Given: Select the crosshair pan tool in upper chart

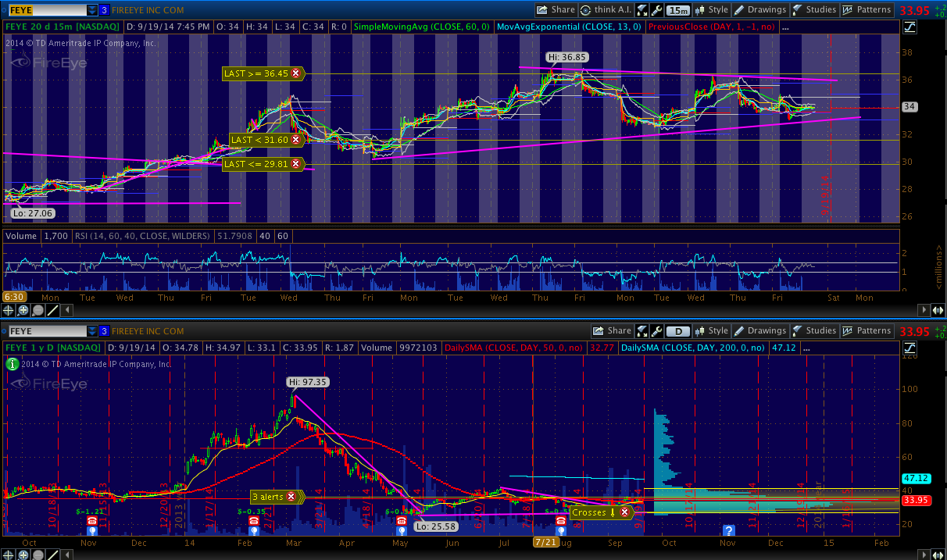Looking at the screenshot, I should point(9,310).
